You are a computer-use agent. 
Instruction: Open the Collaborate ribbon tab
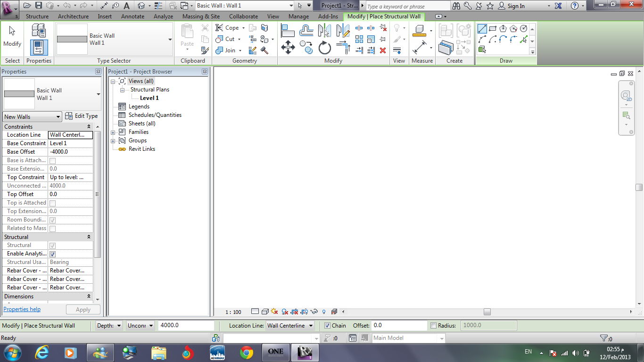[x=244, y=16]
